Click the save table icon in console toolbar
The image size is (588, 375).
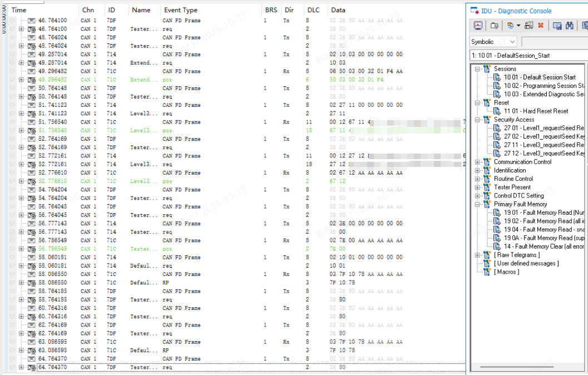tap(557, 26)
